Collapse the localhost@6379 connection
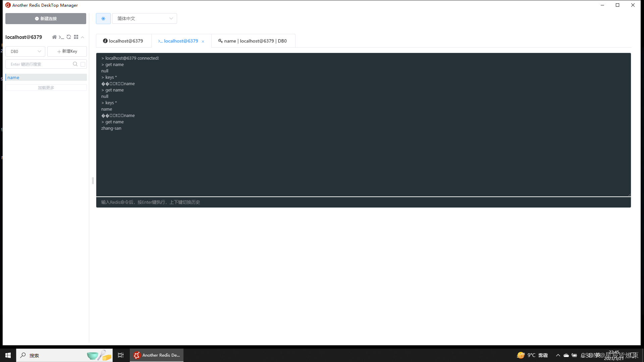The height and width of the screenshot is (362, 644). [x=83, y=38]
